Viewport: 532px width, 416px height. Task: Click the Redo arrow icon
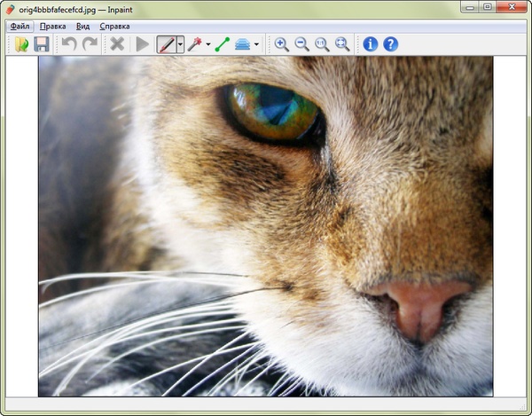point(90,43)
